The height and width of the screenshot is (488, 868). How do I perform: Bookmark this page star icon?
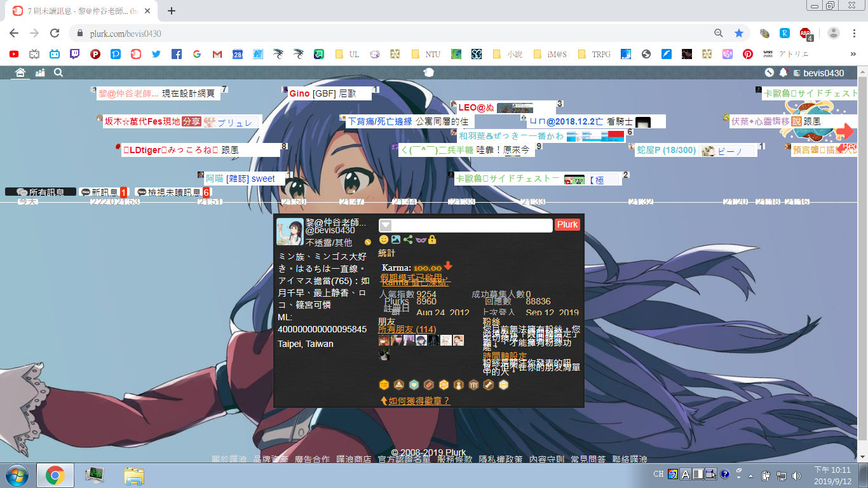738,33
